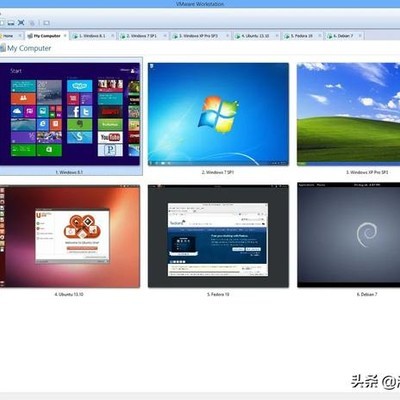Click the VM icon on Windows 7 SP1 tab
This screenshot has height=400, width=400.
point(123,36)
